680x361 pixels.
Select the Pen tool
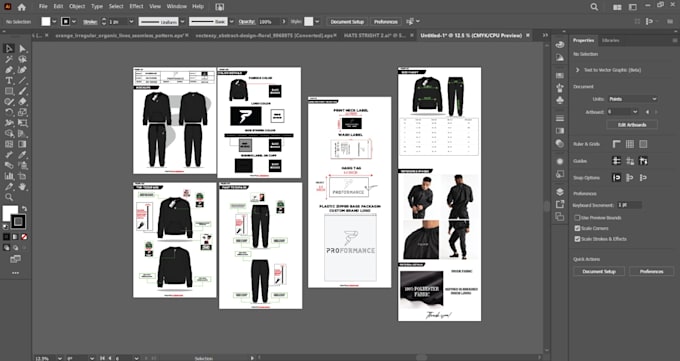9,70
